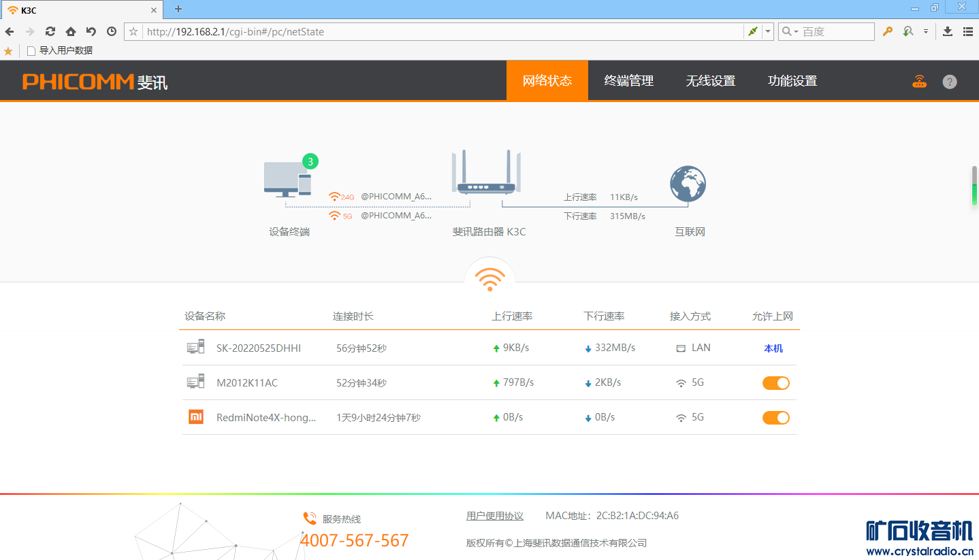This screenshot has width=979, height=560.
Task: Click the K3C router illustration
Action: (x=486, y=171)
